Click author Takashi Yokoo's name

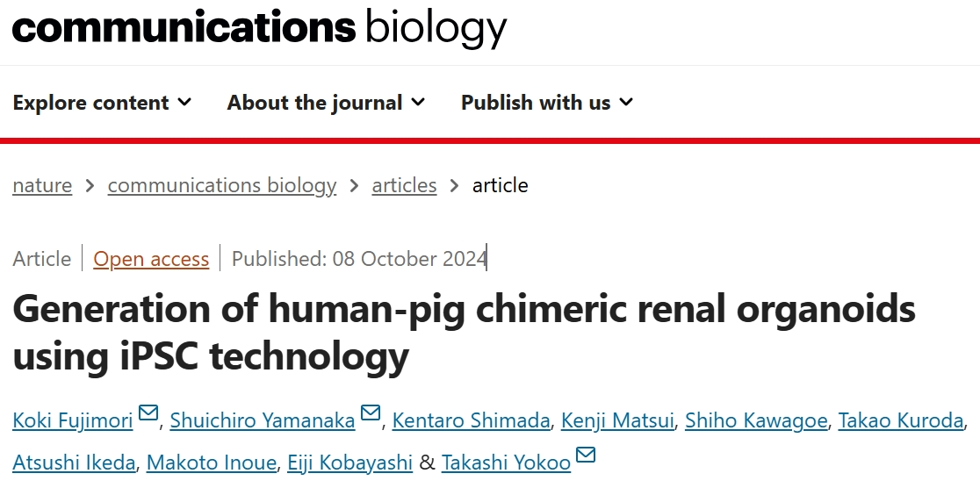click(506, 463)
